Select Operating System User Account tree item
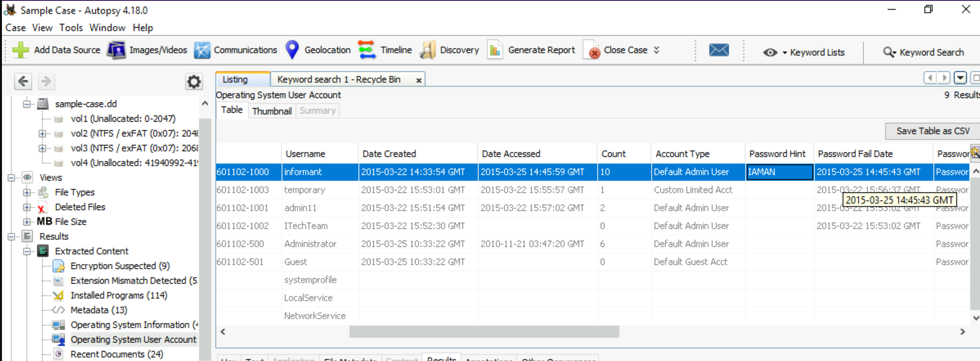The width and height of the screenshot is (980, 361). 133,339
